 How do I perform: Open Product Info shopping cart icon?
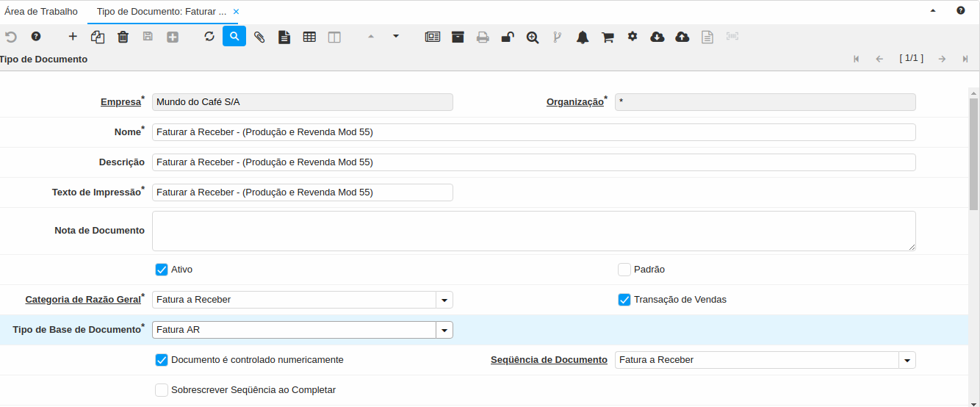(608, 36)
